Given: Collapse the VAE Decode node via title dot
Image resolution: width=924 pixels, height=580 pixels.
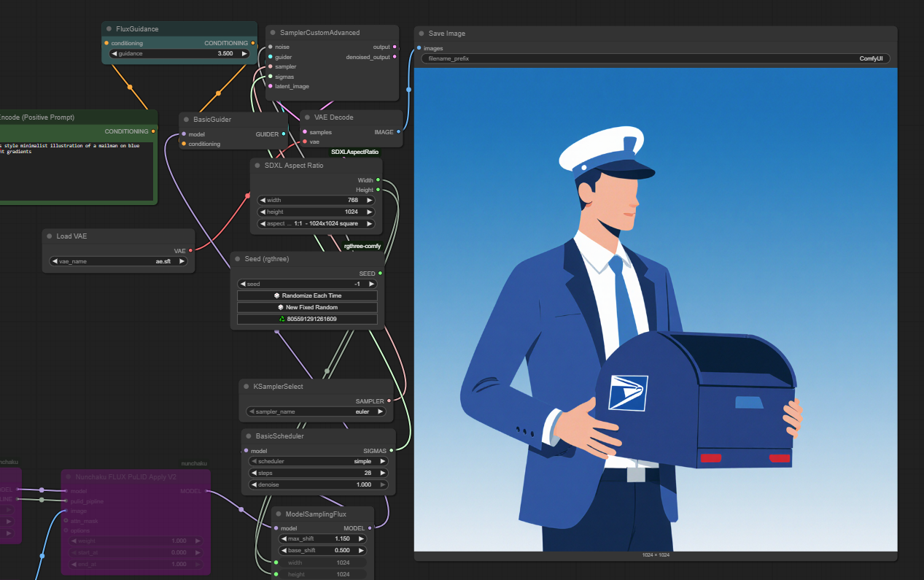Looking at the screenshot, I should coord(307,117).
